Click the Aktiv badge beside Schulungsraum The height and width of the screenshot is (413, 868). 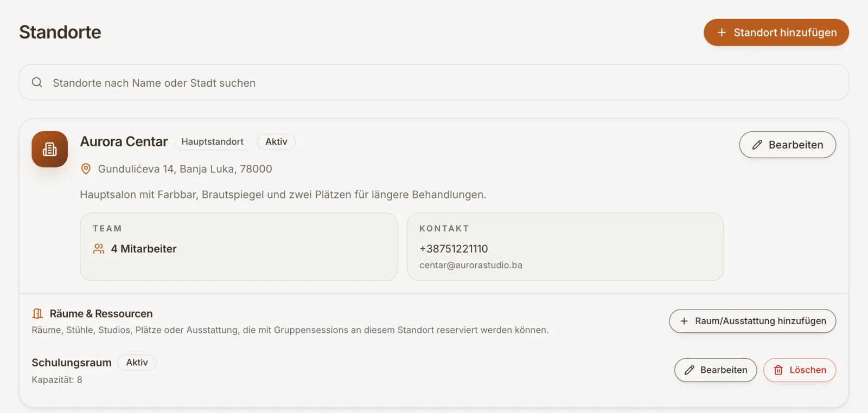point(137,363)
